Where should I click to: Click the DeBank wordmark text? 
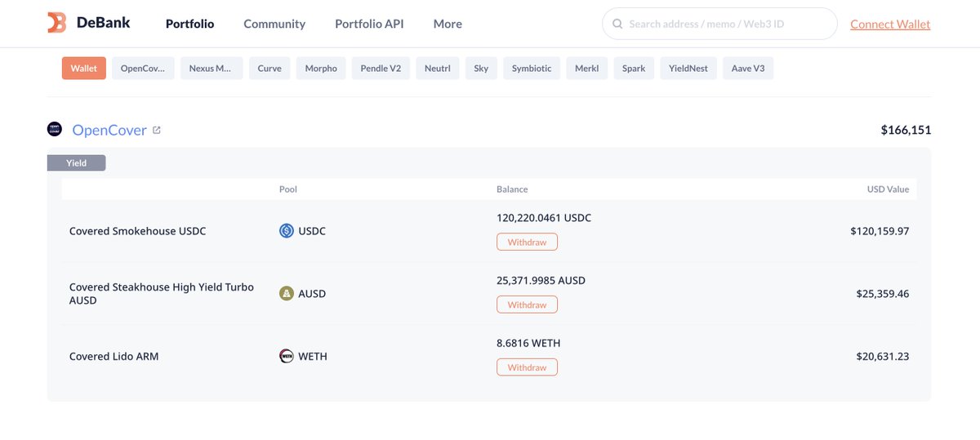click(103, 24)
